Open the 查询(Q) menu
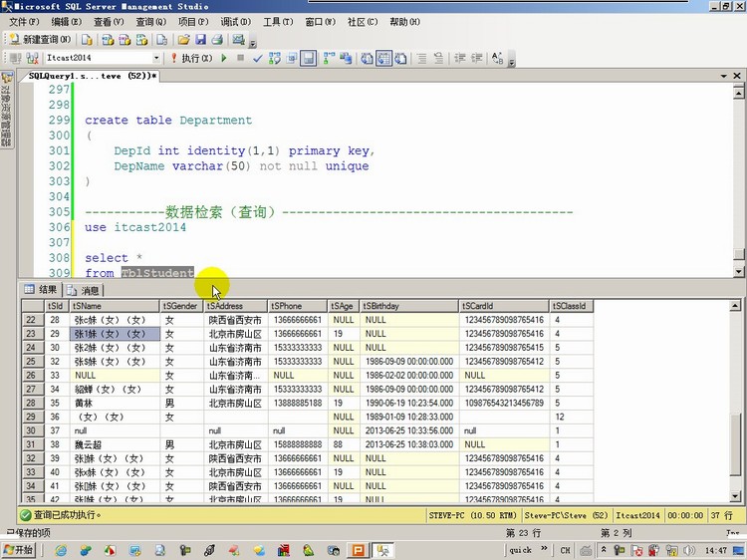The width and height of the screenshot is (747, 560). coord(151,22)
